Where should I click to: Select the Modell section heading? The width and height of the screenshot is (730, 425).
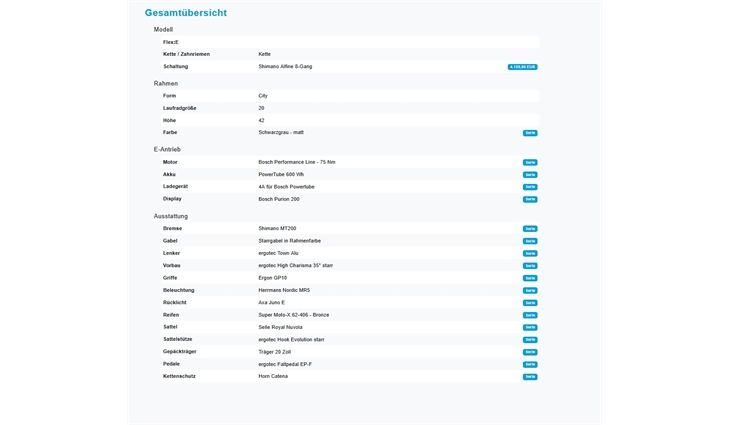click(x=163, y=30)
